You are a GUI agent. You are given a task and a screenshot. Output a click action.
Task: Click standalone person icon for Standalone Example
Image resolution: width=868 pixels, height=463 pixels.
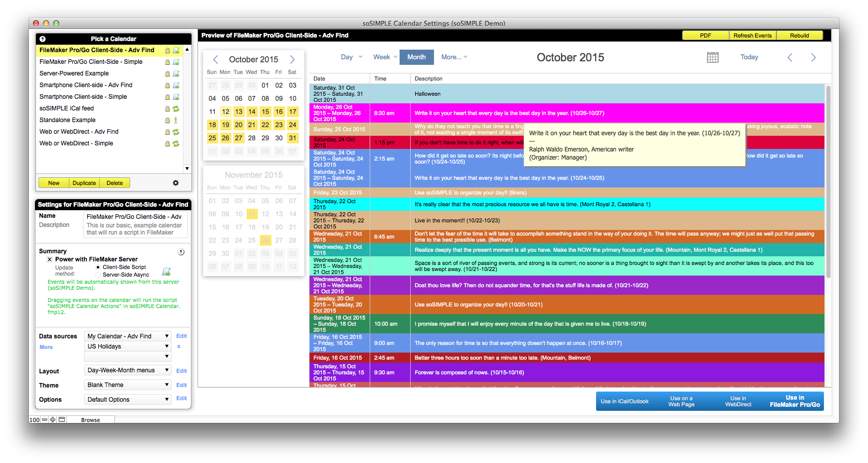(x=176, y=120)
